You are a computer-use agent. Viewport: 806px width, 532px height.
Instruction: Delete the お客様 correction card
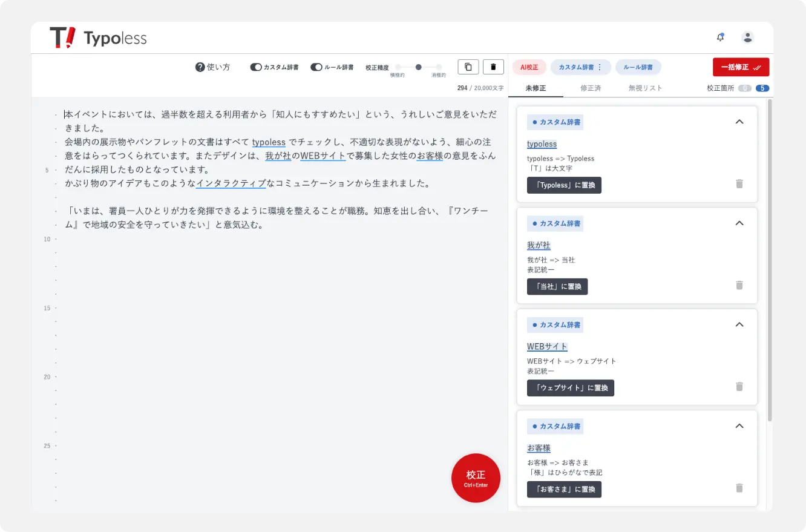[x=739, y=488]
